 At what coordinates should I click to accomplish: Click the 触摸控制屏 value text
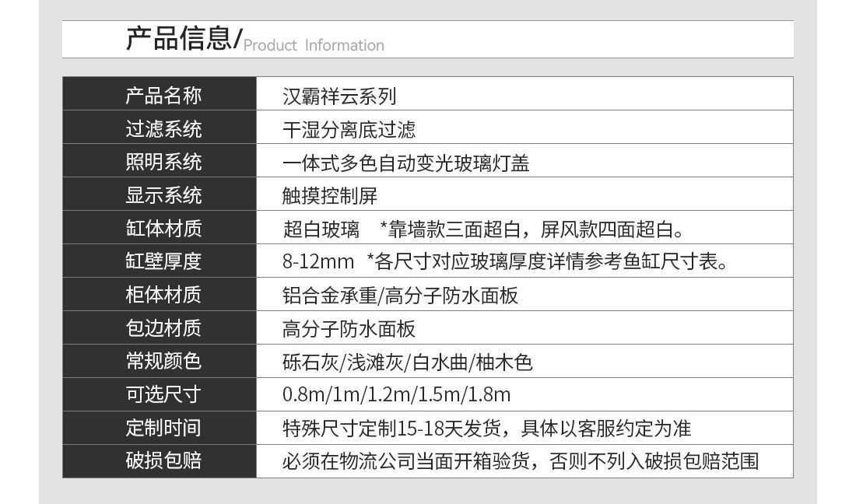tap(330, 196)
